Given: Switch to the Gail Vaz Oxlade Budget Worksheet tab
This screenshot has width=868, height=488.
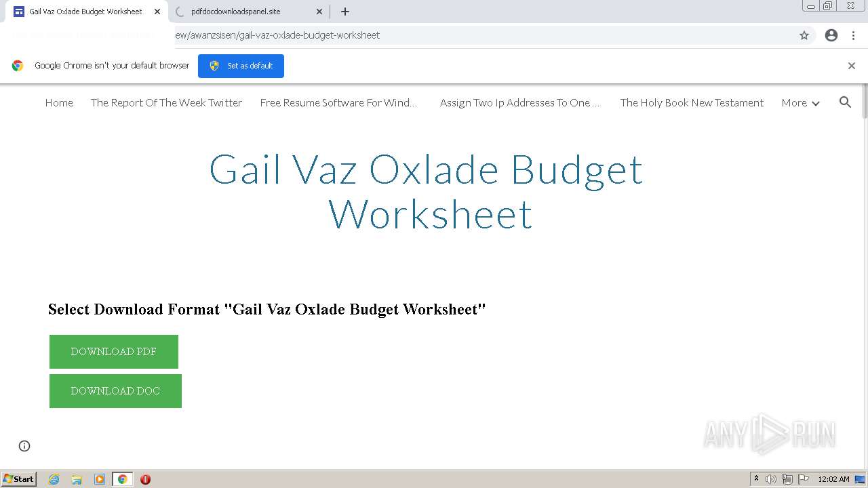Looking at the screenshot, I should (85, 12).
